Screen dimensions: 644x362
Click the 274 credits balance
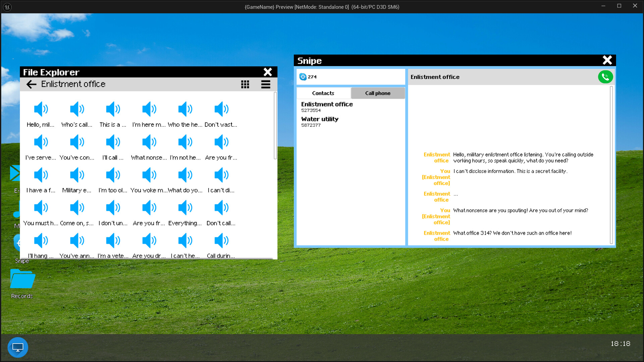pos(312,77)
